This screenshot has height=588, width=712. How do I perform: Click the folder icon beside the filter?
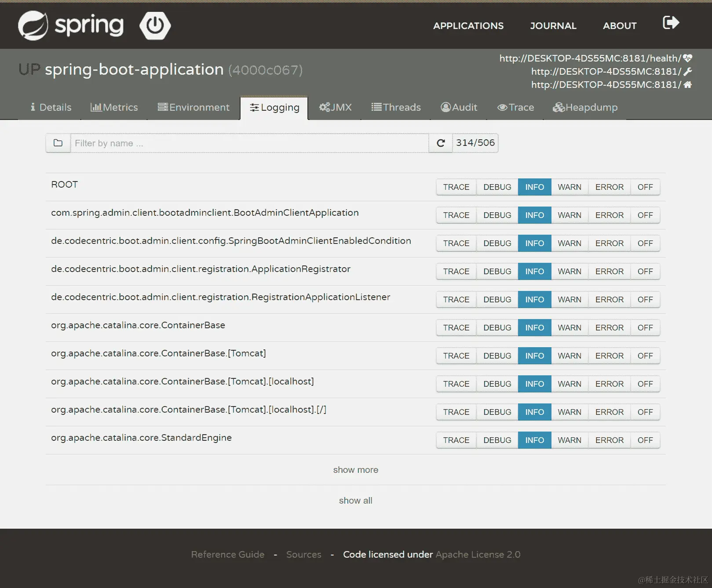click(58, 143)
